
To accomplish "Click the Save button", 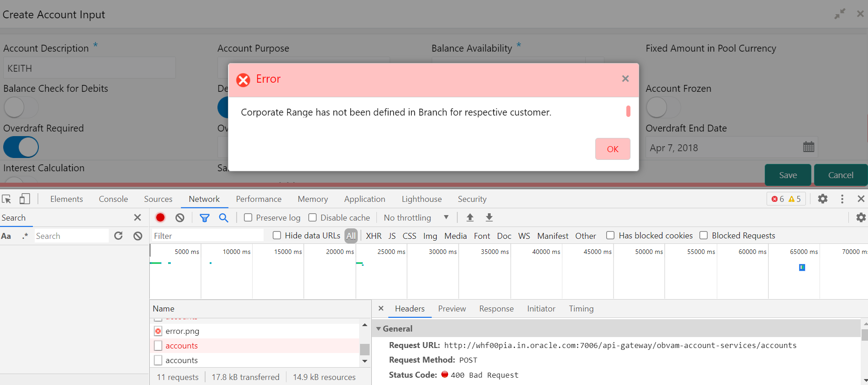I will click(x=788, y=175).
